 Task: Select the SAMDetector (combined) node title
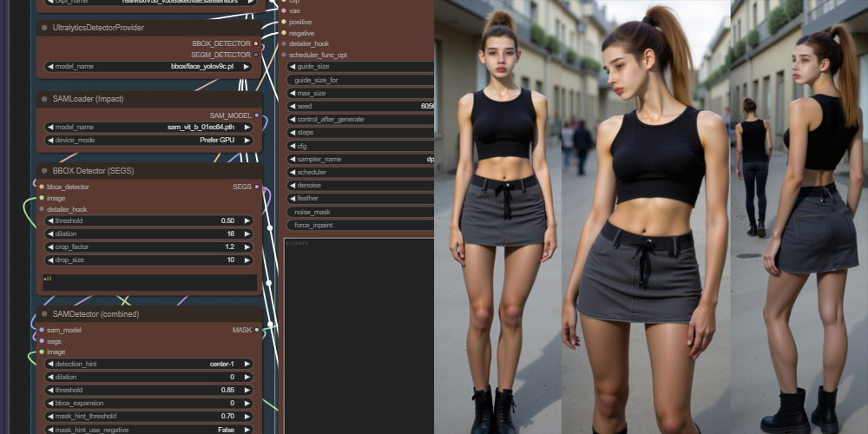(95, 314)
